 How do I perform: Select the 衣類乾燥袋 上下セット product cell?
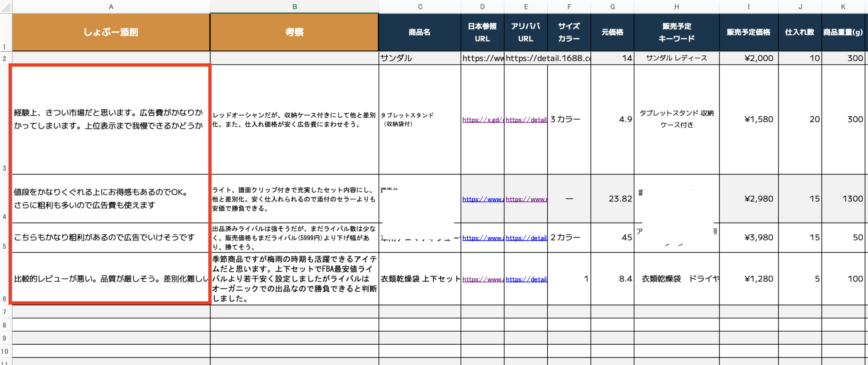pos(419,279)
